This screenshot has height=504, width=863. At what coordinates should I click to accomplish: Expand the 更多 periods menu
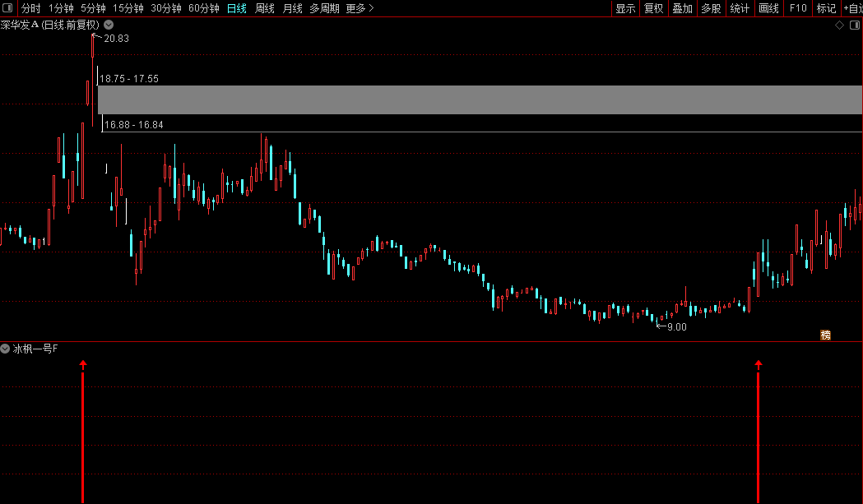360,8
